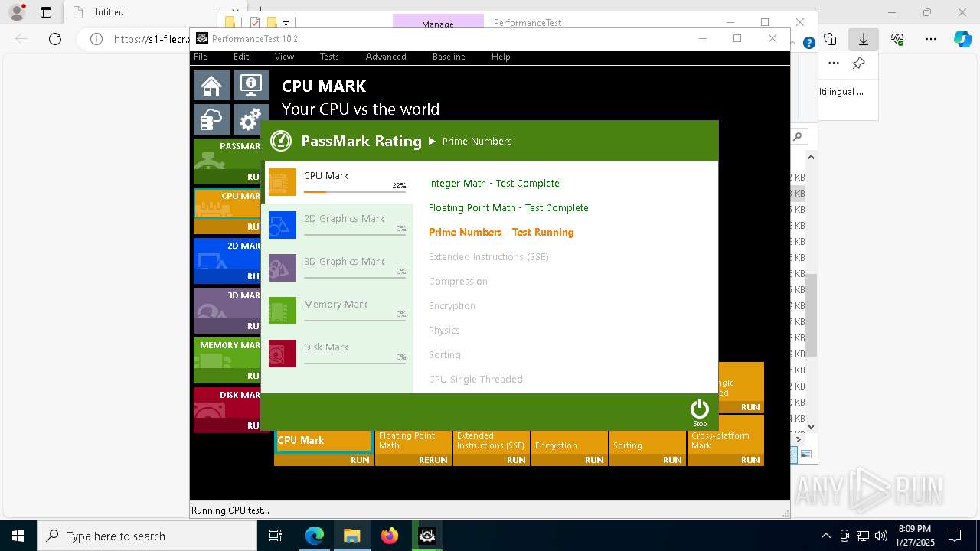Click the PassMark Rating gauge icon
This screenshot has height=551, width=980.
coord(281,141)
